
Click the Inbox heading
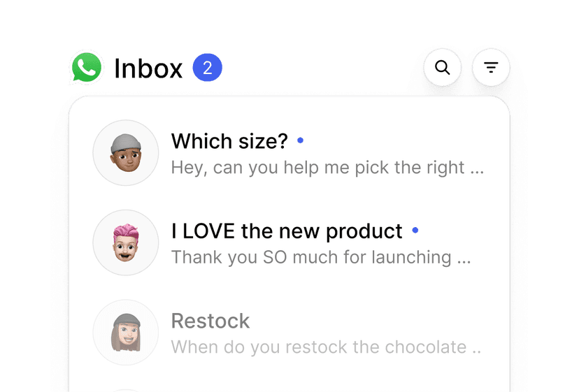pos(148,68)
